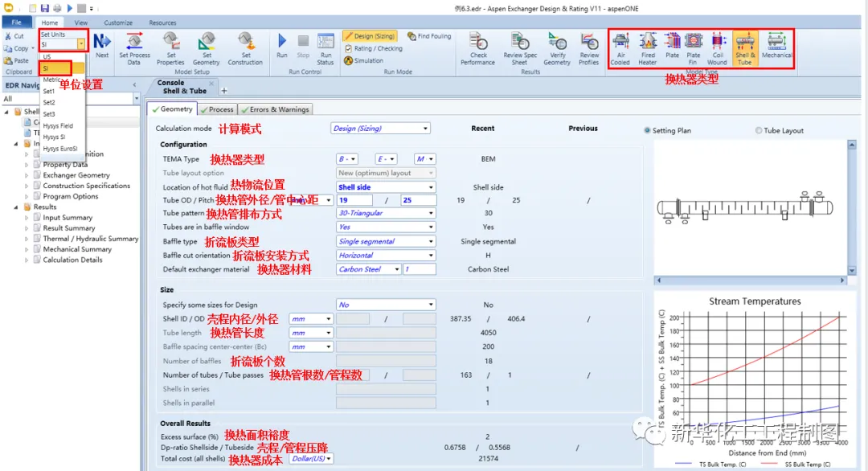Select Design (Sizing) run mode

(x=369, y=36)
